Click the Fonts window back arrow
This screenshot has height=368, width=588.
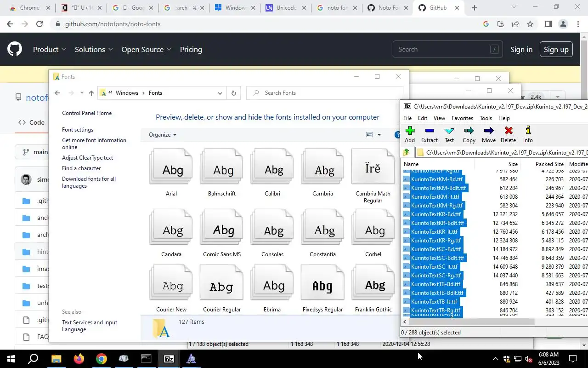57,93
